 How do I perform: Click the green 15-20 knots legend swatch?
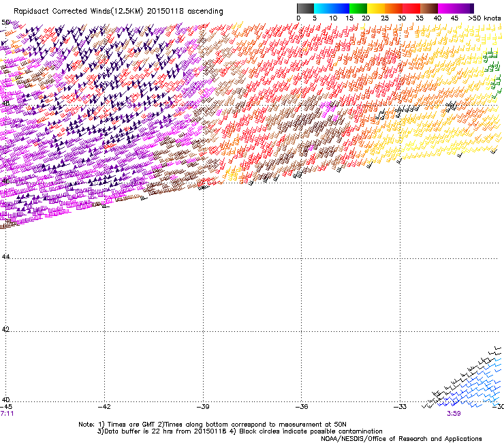(x=358, y=8)
